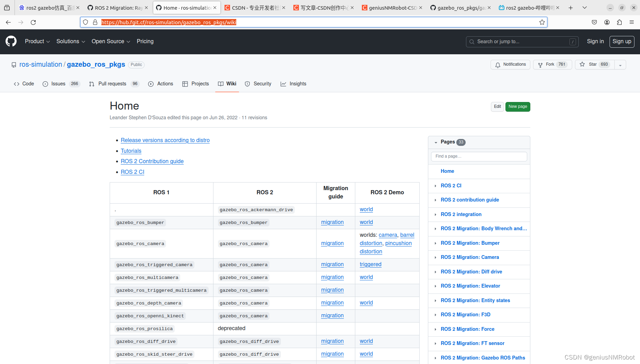Open the Tutorials wiki link
640x364 pixels.
[131, 151]
